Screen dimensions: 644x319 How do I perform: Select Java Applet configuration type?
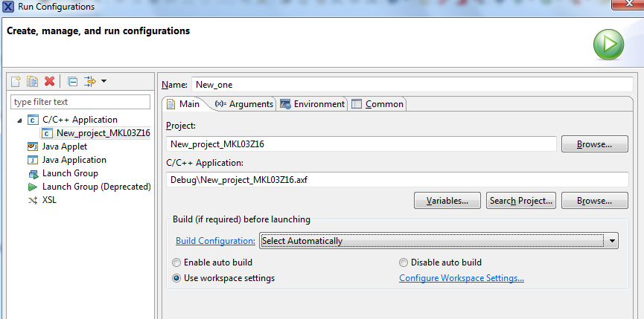tap(64, 146)
